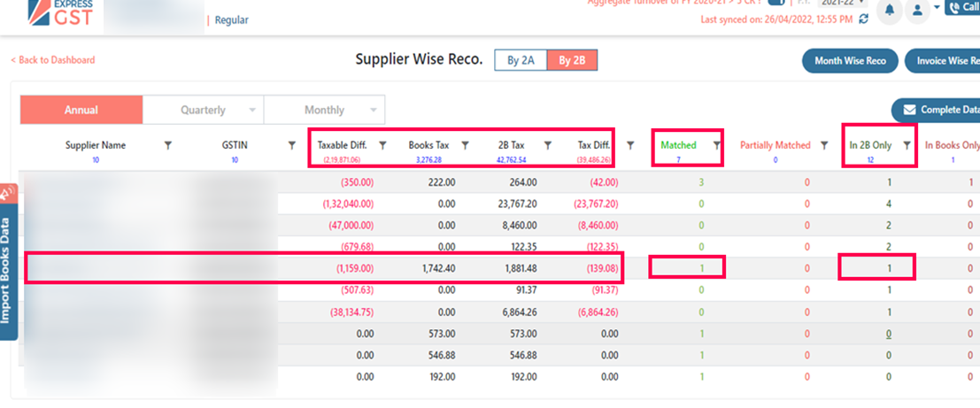Click the 2B tax value 91.37
The image size is (980, 408).
(x=526, y=290)
